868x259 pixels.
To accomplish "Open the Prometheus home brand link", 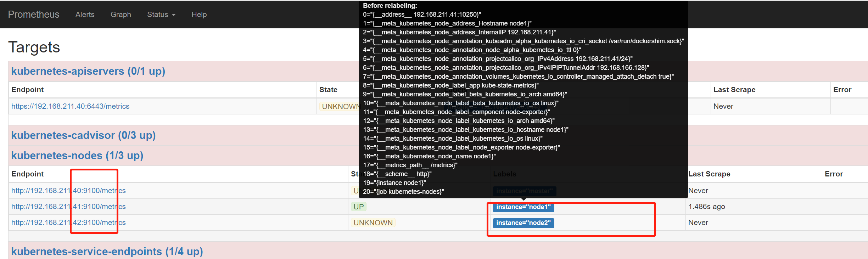I will click(x=34, y=14).
